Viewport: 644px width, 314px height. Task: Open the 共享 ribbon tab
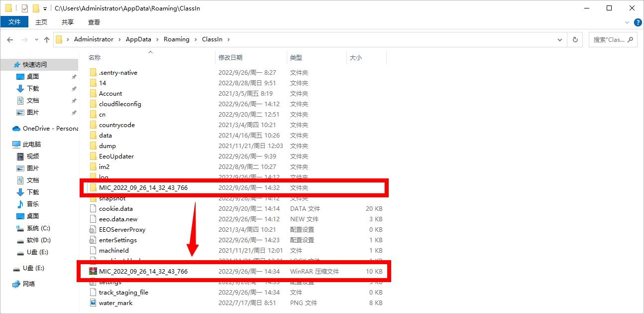68,22
